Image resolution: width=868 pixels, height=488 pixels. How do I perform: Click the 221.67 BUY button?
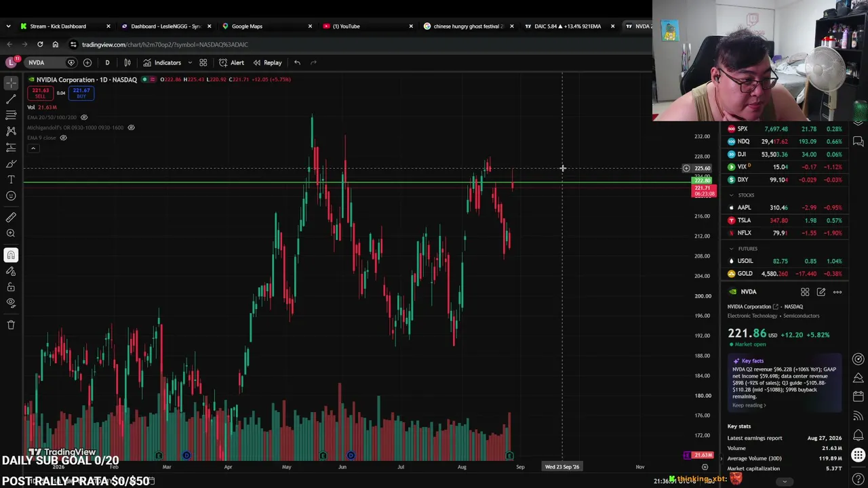pos(81,93)
